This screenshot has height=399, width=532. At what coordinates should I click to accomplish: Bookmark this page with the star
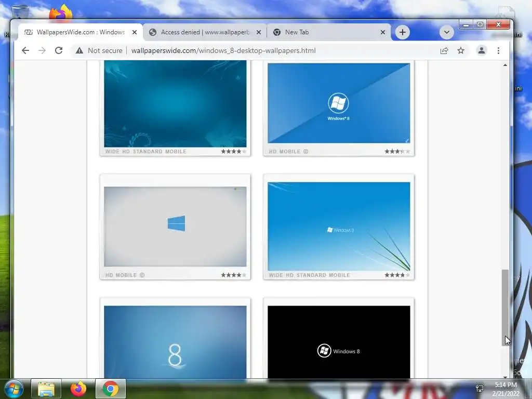pyautogui.click(x=460, y=50)
